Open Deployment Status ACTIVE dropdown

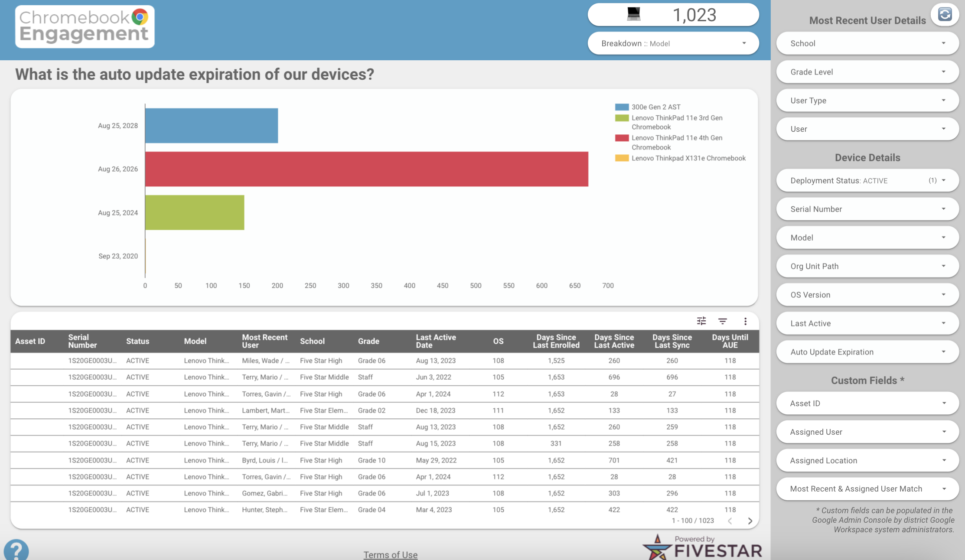click(867, 180)
